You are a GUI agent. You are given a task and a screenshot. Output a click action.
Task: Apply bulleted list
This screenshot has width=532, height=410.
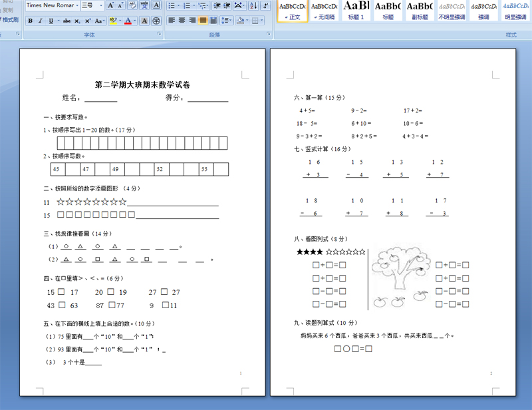pos(172,5)
